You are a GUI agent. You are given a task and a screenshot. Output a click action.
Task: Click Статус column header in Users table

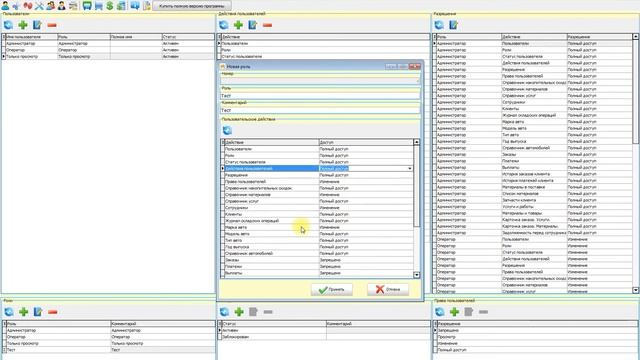click(x=188, y=37)
